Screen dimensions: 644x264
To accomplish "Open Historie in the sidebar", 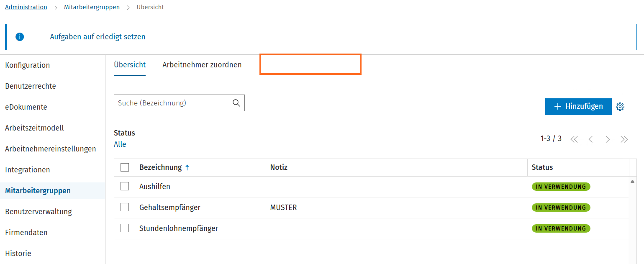I will click(18, 254).
